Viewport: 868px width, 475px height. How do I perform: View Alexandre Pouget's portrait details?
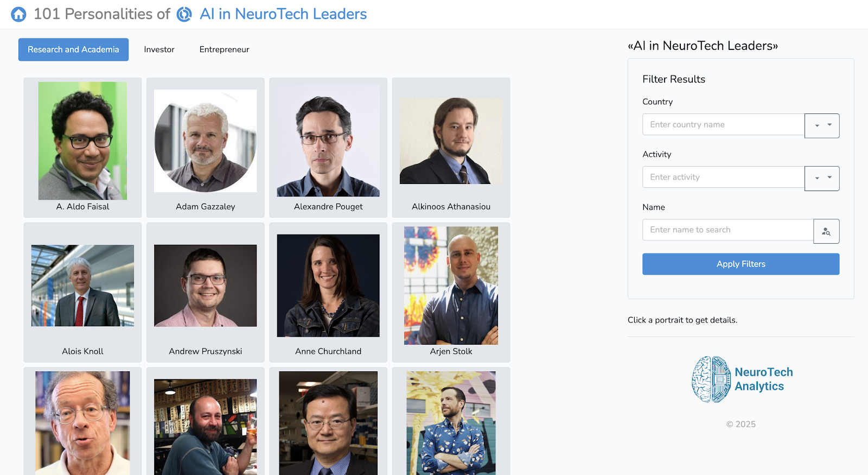tap(328, 141)
